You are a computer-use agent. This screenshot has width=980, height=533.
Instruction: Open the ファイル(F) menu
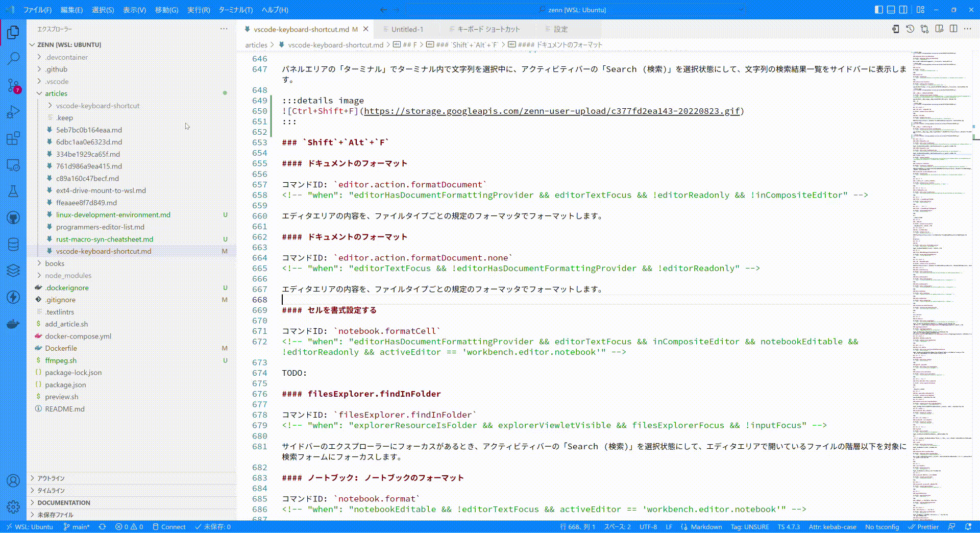(x=37, y=10)
